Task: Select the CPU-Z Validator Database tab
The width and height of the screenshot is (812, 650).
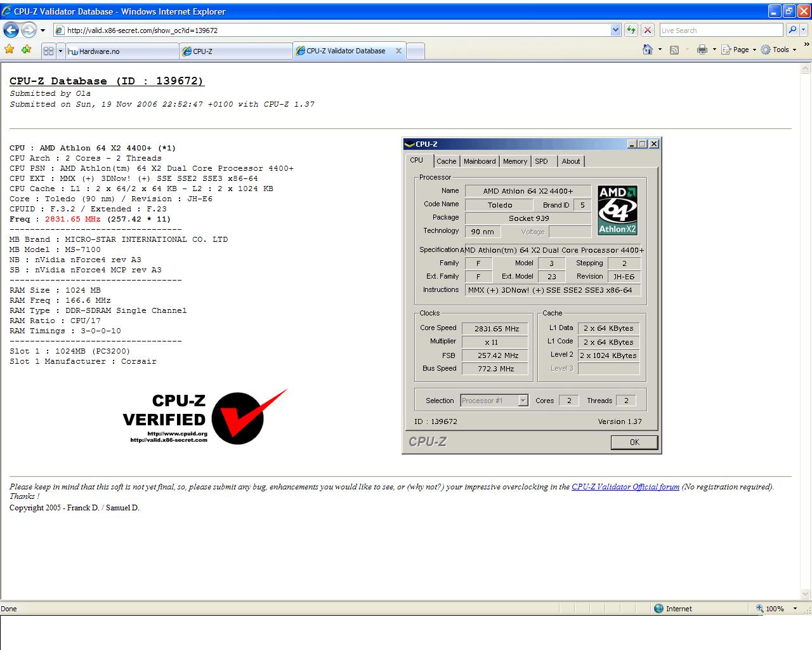Action: click(x=346, y=51)
